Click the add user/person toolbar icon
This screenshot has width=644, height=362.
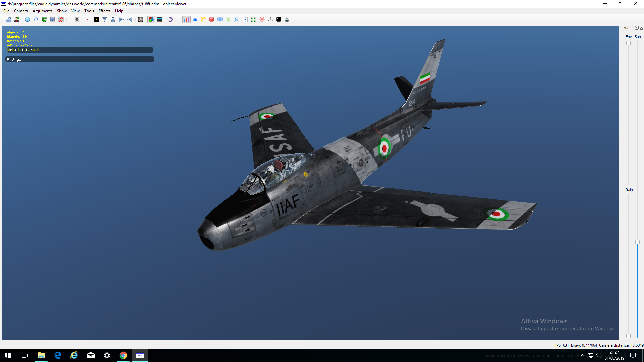17,19
